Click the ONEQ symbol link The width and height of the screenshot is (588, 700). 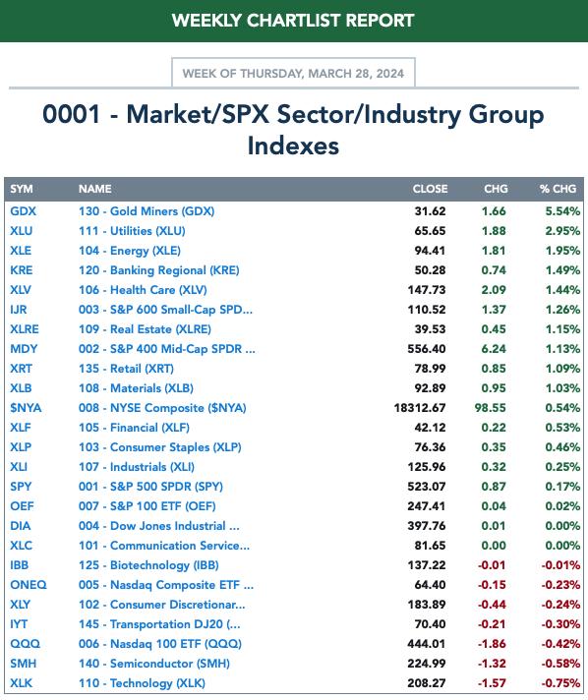tap(29, 584)
